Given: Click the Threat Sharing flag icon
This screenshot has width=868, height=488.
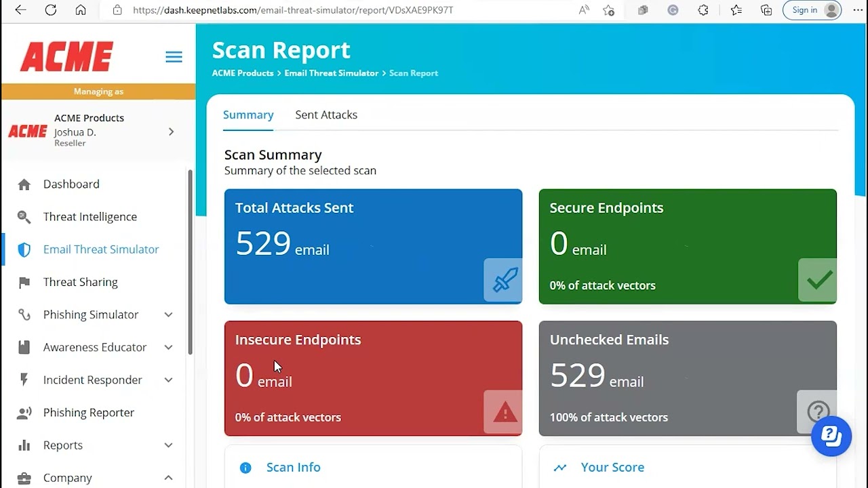Looking at the screenshot, I should 24,282.
